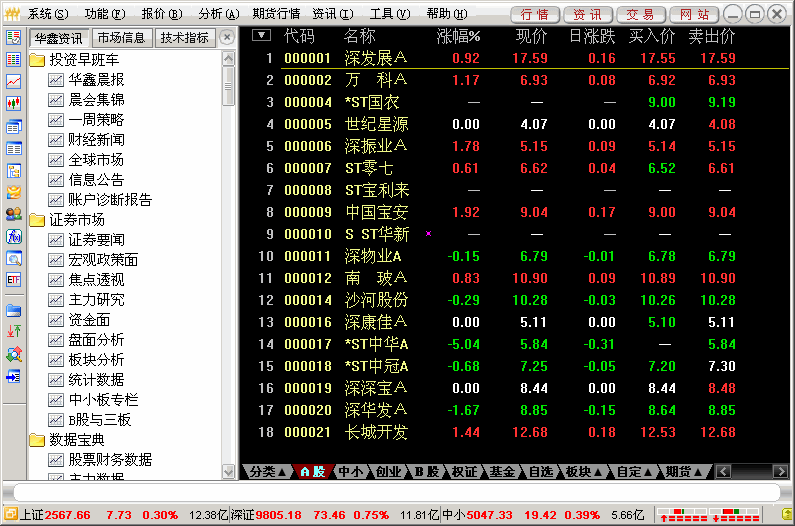The image size is (795, 526).
Task: Click the left panel scrollbar up arrow
Action: pyautogui.click(x=229, y=58)
